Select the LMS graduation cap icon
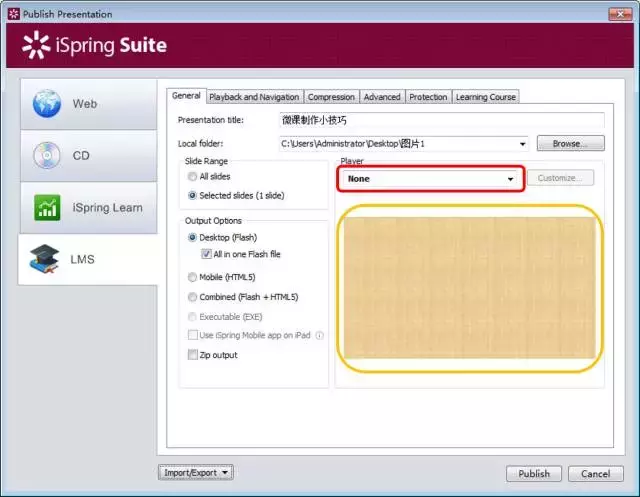 [x=44, y=259]
